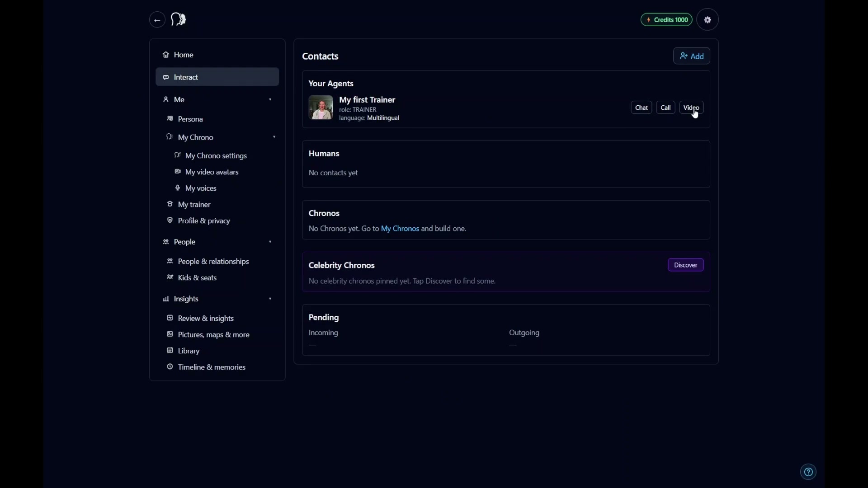Open Timeline & memories clock item
868x488 pixels.
pyautogui.click(x=211, y=367)
